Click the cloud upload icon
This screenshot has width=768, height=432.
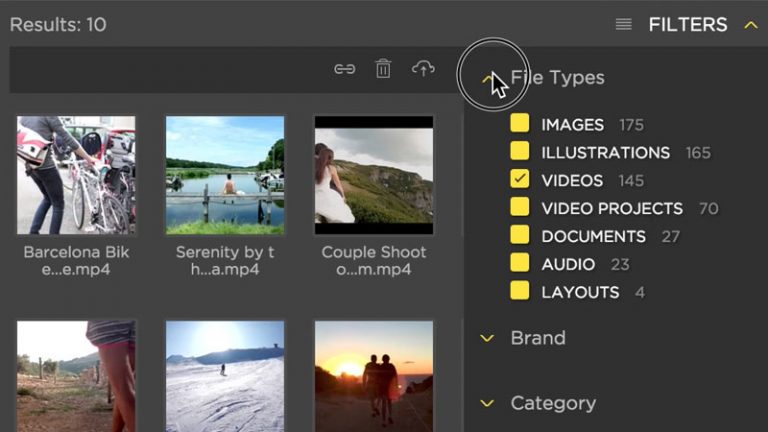(423, 69)
